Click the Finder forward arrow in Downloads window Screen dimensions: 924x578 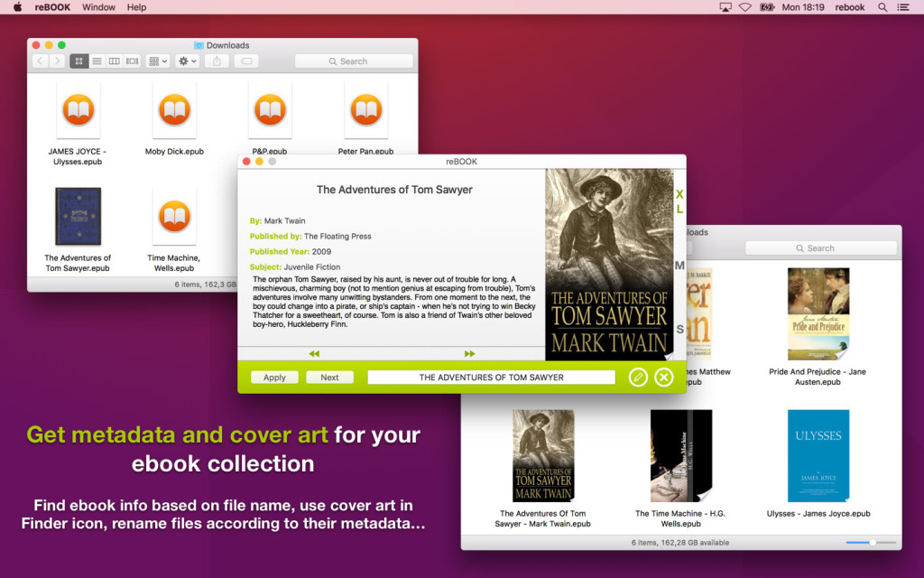[x=57, y=61]
